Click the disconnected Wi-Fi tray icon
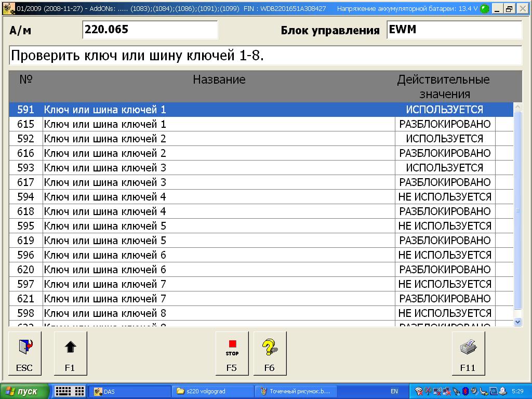 coord(419,391)
